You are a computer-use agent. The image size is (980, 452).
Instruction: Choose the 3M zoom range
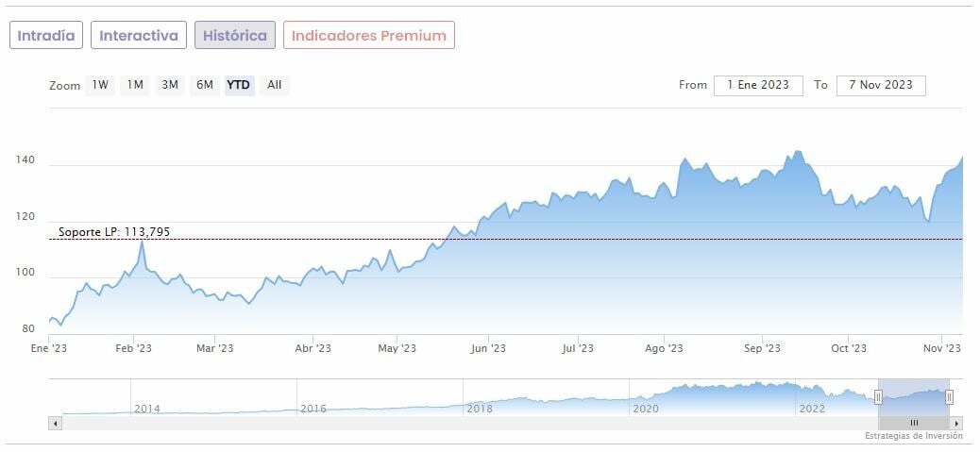click(170, 85)
